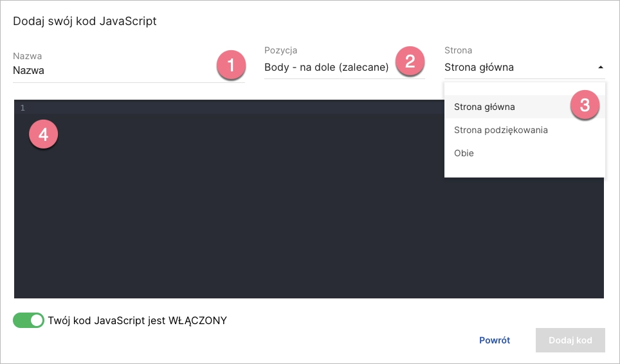The width and height of the screenshot is (620, 364).
Task: Click the red badge numbered 4
Action: point(43,134)
